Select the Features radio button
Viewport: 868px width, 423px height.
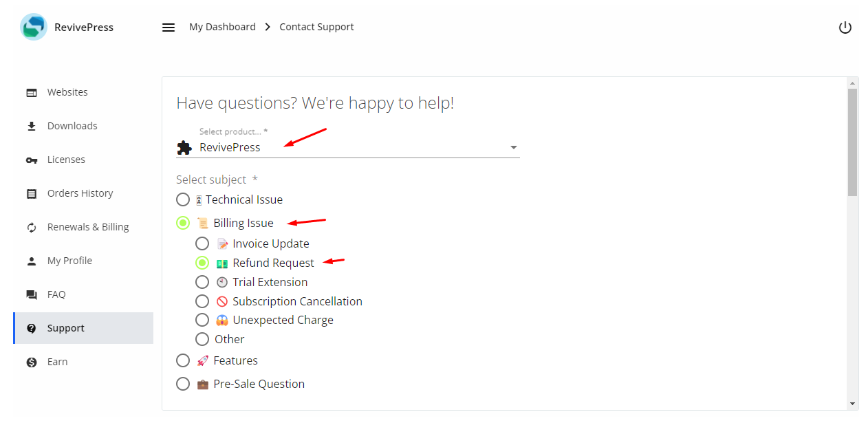coord(183,360)
